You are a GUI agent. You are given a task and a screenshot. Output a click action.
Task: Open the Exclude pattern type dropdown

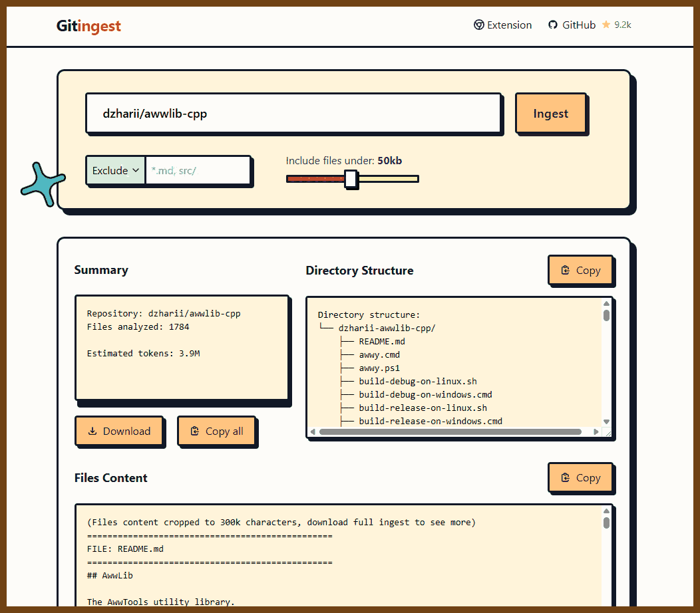click(x=116, y=170)
